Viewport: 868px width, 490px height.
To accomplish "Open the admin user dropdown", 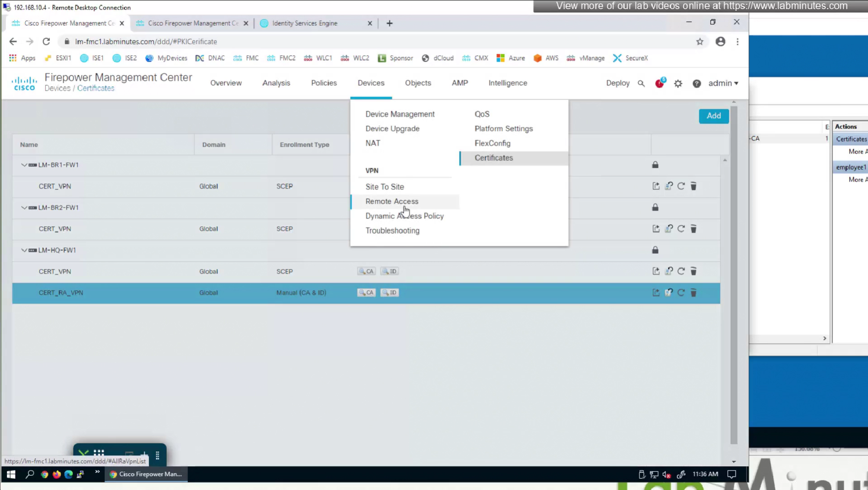I will [x=723, y=83].
